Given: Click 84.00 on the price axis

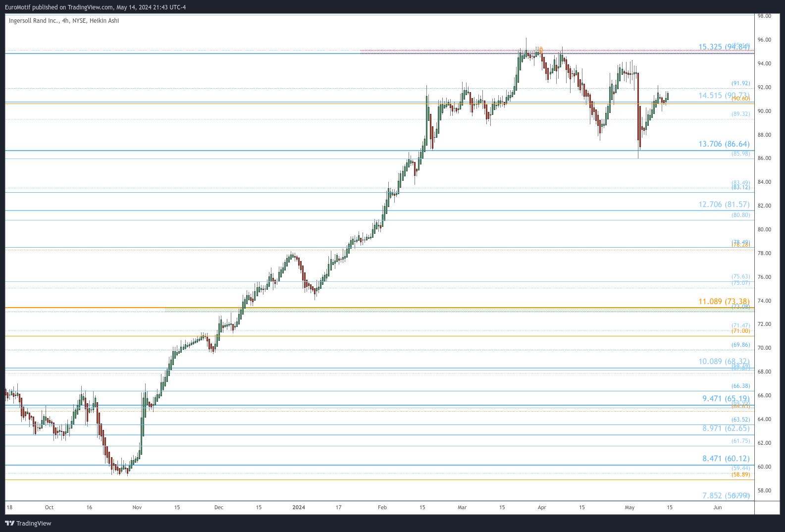Looking at the screenshot, I should pos(764,182).
